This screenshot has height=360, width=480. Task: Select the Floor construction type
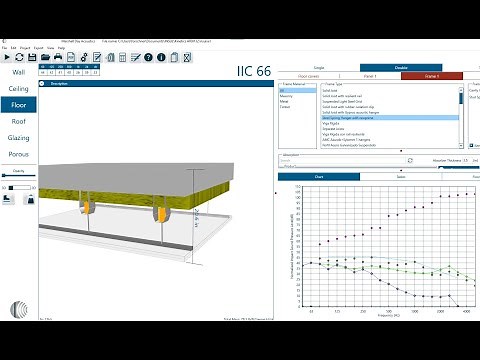(19, 105)
